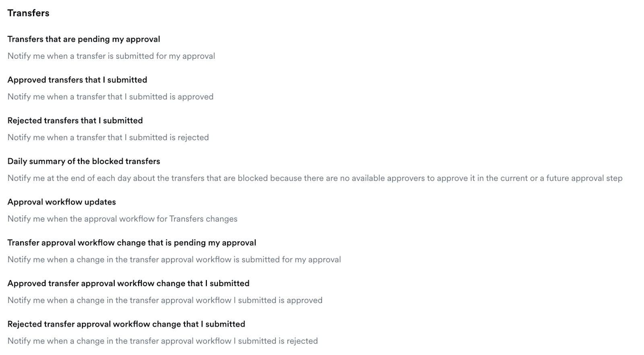Select "Rejected transfer approval workflow change that I submitted"
Screen dimensions: 644x355
[126, 324]
